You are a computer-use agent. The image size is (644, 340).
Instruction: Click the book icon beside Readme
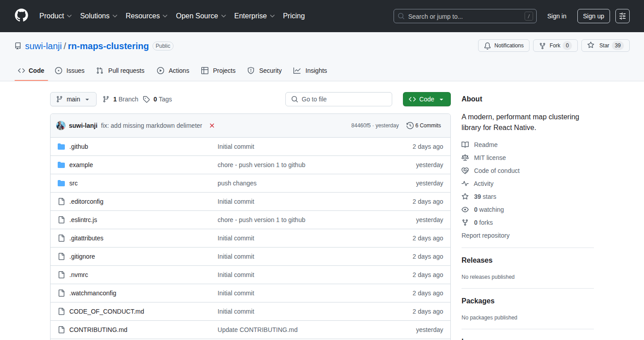[465, 145]
